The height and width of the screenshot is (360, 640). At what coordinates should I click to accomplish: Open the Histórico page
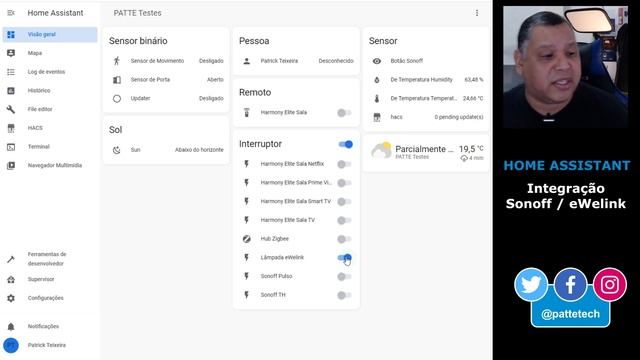(50, 91)
